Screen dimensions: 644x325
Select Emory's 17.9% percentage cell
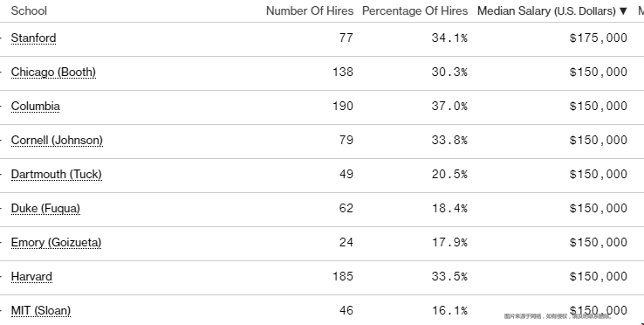449,242
